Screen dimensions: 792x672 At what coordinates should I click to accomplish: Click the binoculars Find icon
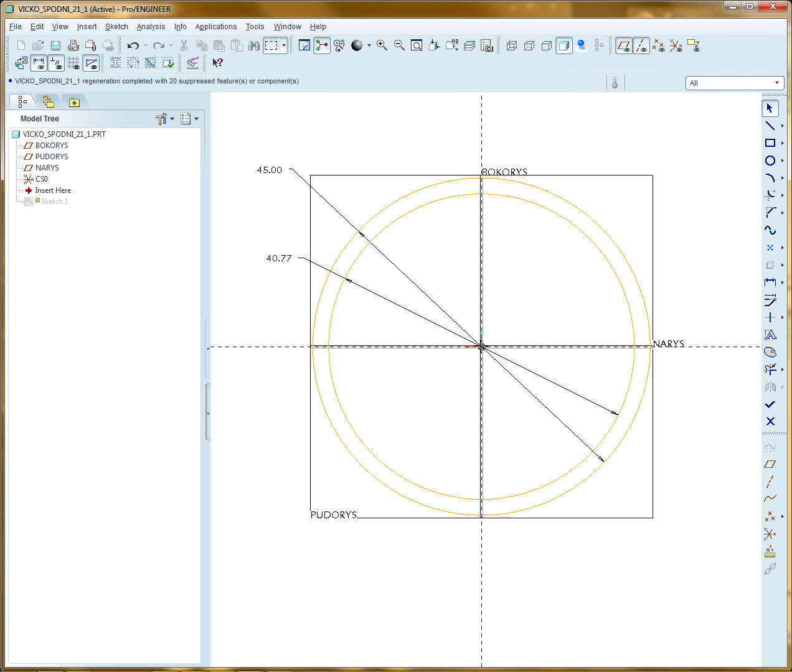click(254, 45)
